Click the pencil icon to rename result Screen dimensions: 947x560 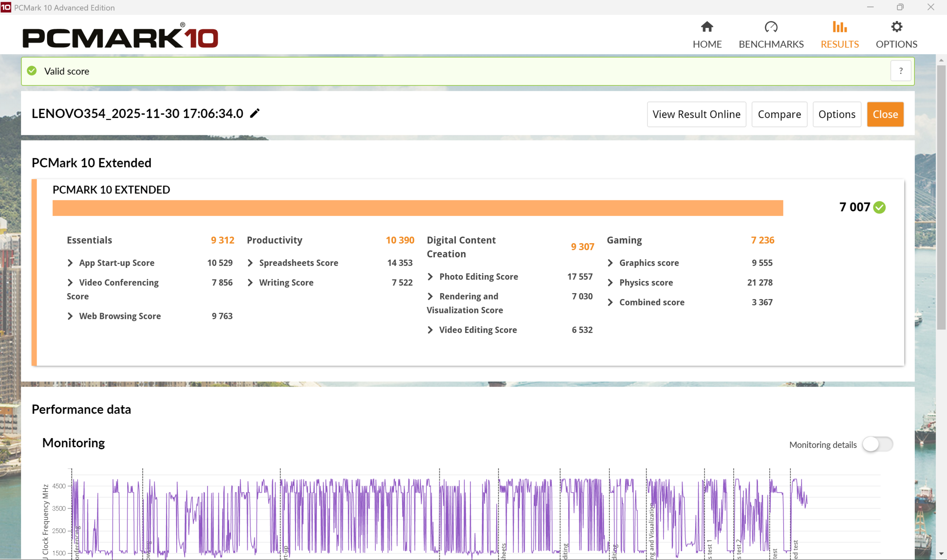coord(255,113)
